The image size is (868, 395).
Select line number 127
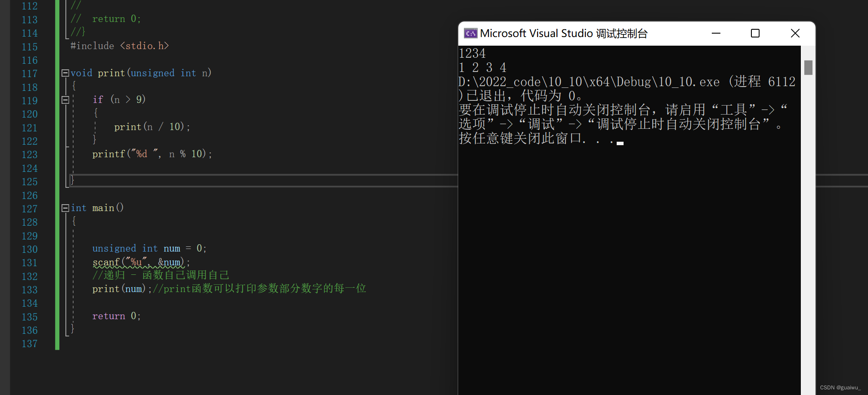pyautogui.click(x=29, y=208)
